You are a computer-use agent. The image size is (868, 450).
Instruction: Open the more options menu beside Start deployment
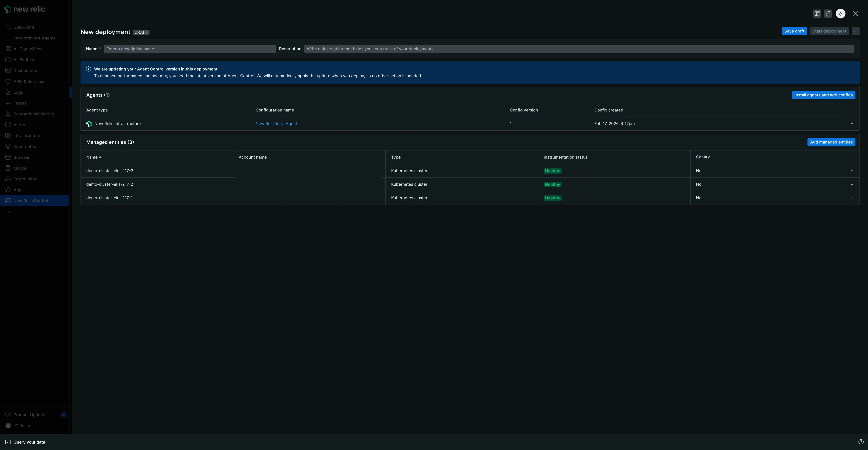point(855,31)
